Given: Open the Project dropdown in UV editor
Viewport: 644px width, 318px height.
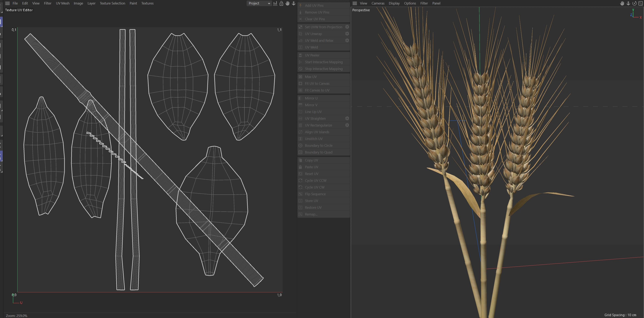Looking at the screenshot, I should (259, 3).
